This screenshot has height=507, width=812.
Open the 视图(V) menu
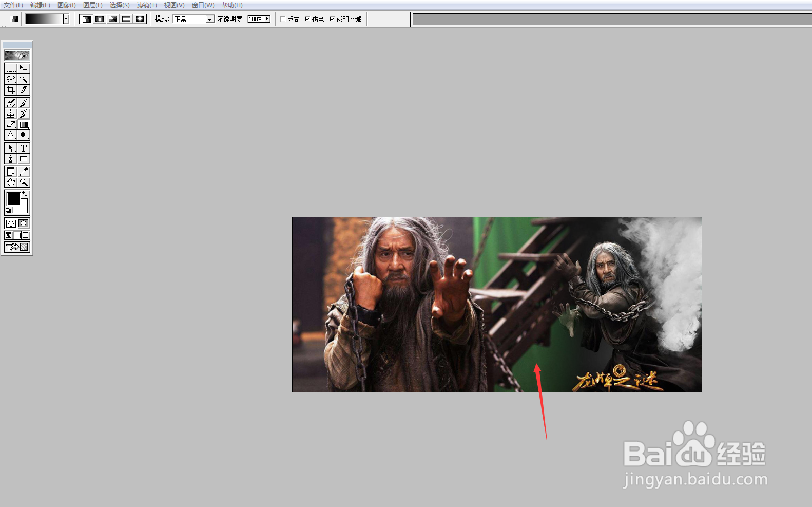[x=174, y=5]
